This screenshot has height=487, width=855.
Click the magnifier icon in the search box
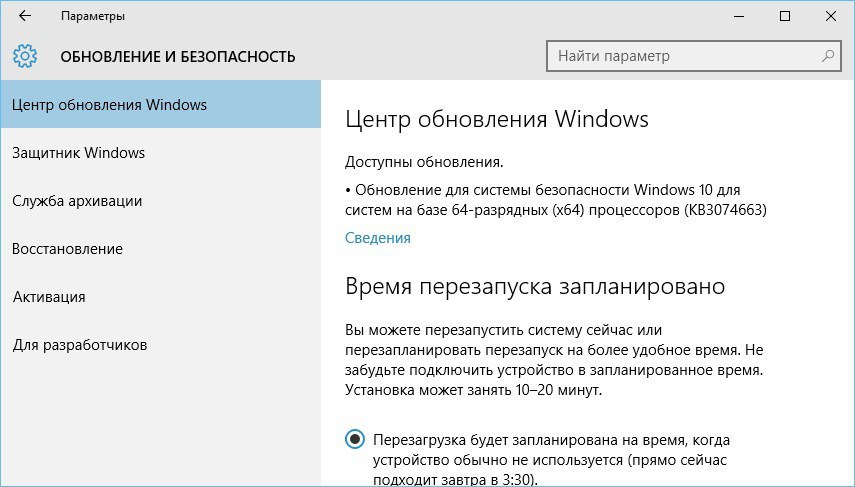[x=828, y=56]
